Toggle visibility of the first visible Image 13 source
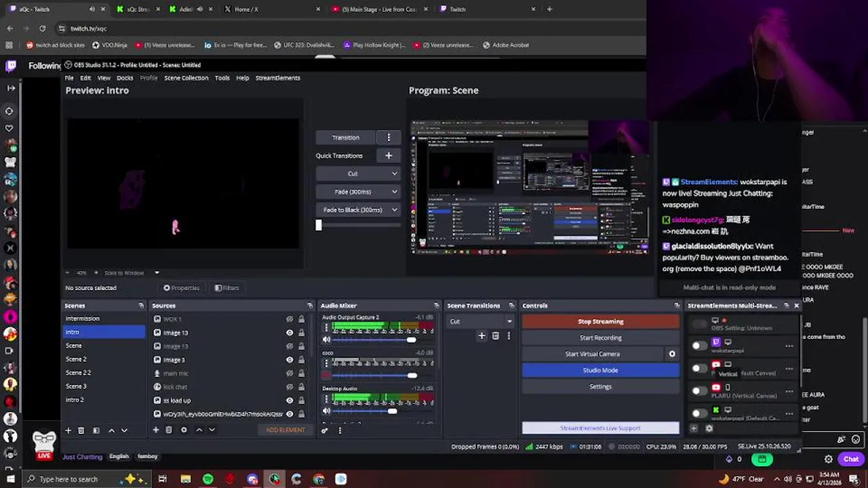The image size is (868, 488). [x=290, y=333]
